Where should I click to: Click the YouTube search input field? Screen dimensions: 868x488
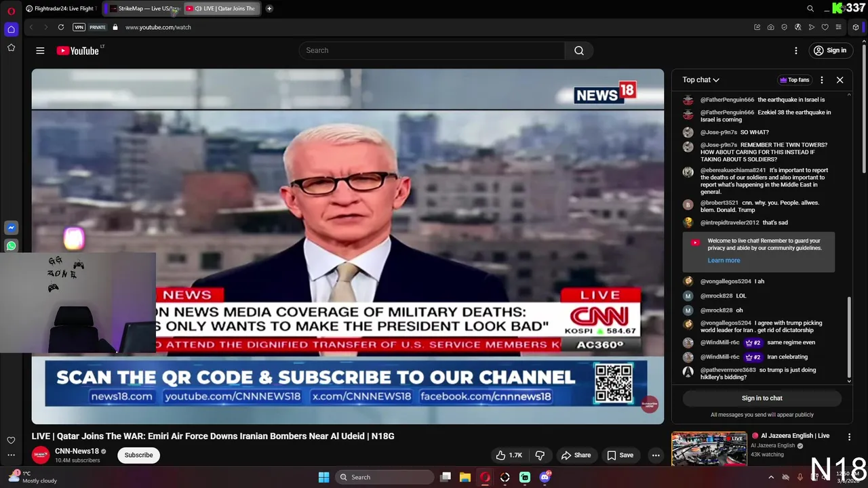click(x=431, y=50)
